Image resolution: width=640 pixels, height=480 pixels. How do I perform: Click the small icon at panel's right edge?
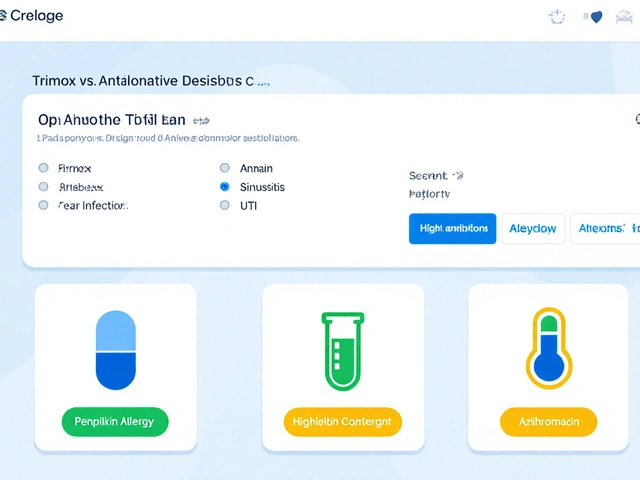point(636,119)
